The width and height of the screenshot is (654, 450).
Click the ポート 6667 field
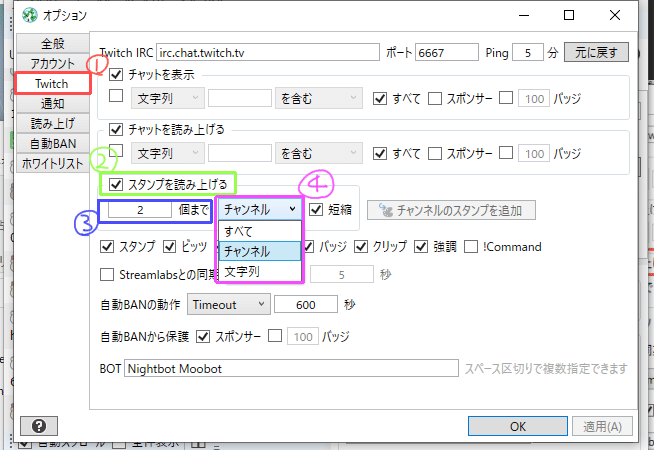point(447,53)
